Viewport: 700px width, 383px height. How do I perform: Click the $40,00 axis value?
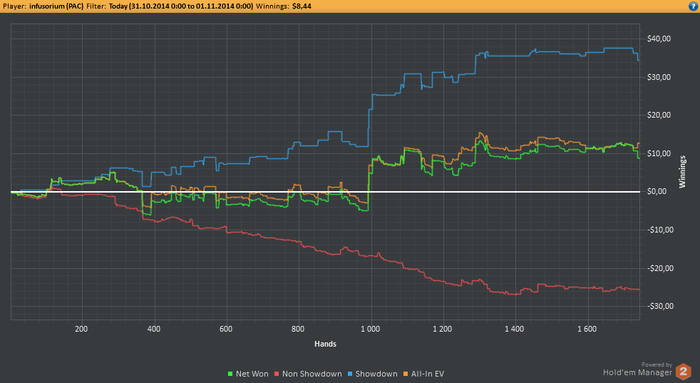[659, 39]
